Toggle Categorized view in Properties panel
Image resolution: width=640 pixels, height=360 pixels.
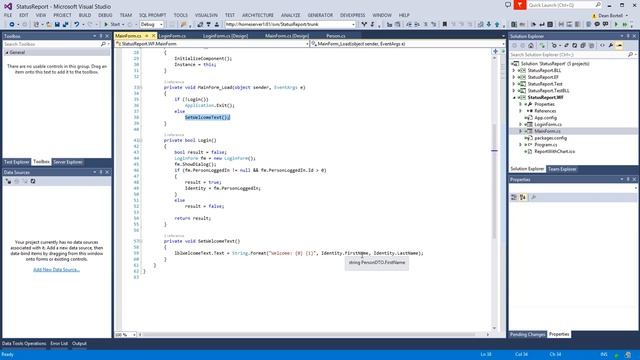(x=514, y=197)
